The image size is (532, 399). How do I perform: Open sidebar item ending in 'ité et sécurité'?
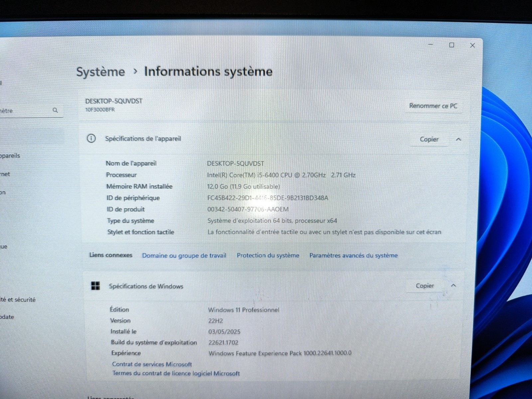coord(18,300)
